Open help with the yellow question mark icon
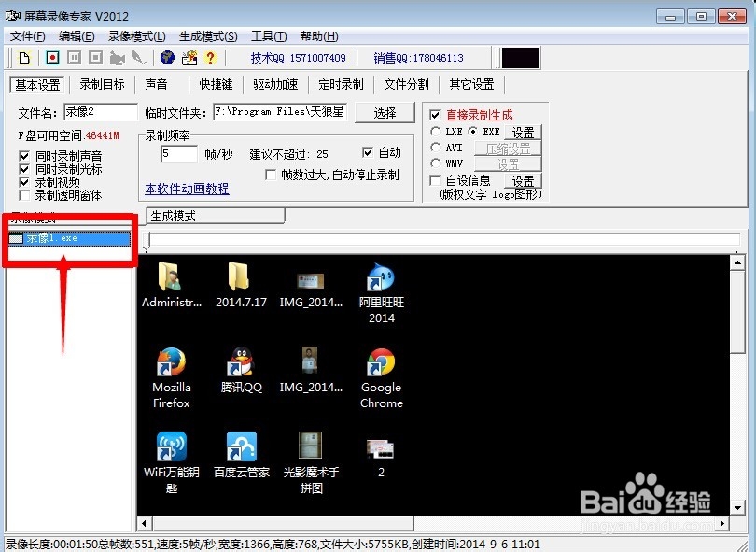This screenshot has height=552, width=756. [210, 58]
